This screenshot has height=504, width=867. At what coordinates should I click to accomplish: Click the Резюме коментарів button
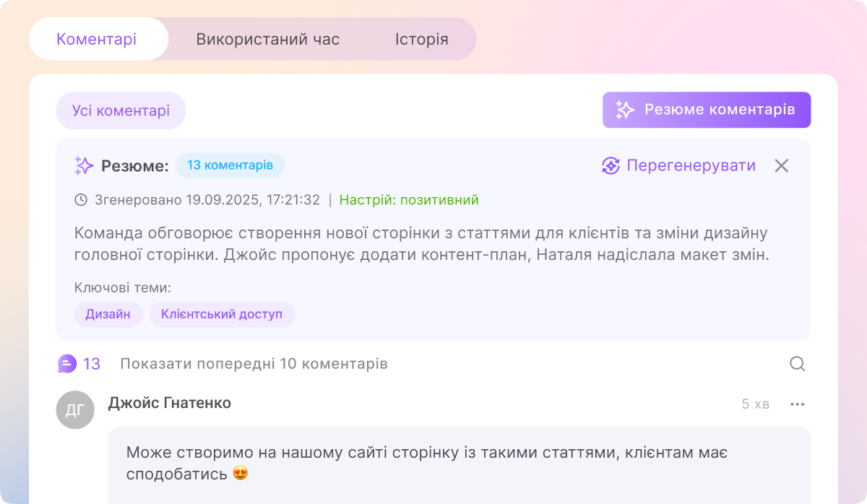tap(706, 110)
